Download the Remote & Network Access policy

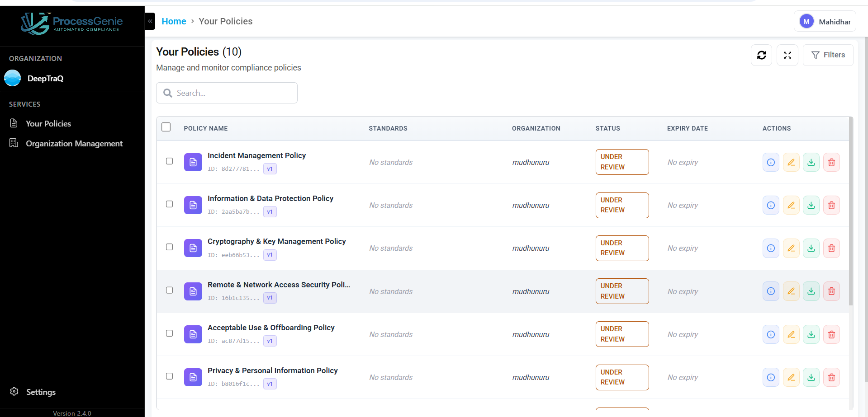[x=811, y=291]
